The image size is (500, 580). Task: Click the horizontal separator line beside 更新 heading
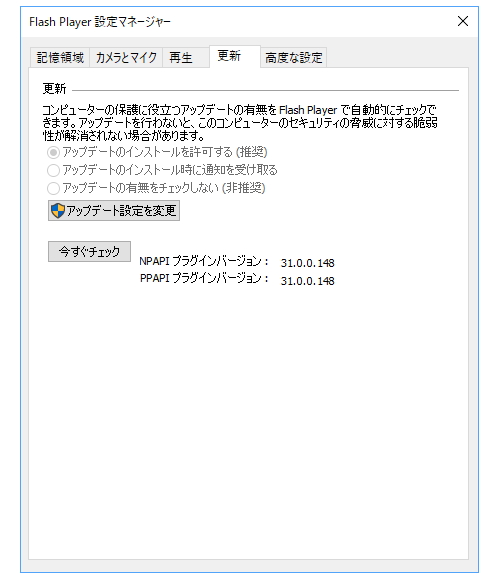(x=265, y=90)
